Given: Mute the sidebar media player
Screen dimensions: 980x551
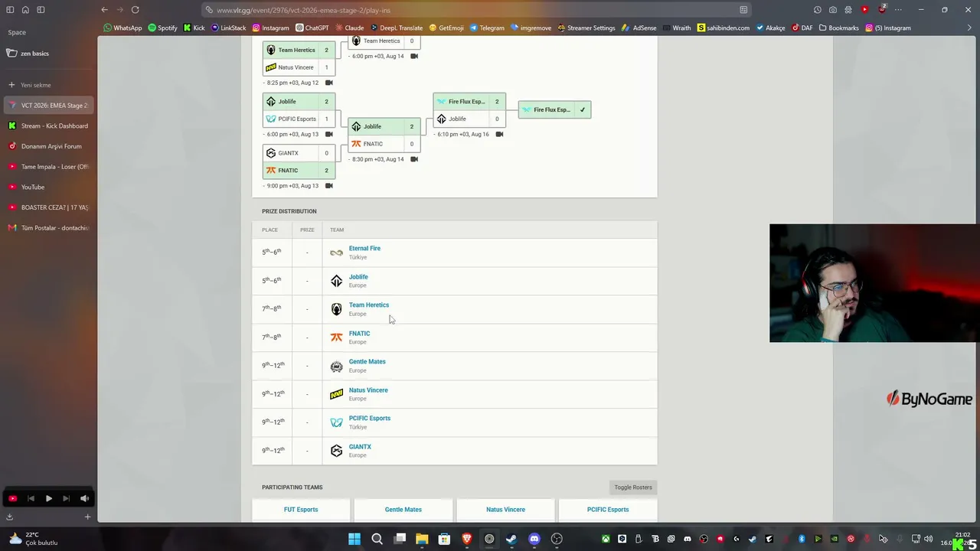Looking at the screenshot, I should pyautogui.click(x=84, y=498).
